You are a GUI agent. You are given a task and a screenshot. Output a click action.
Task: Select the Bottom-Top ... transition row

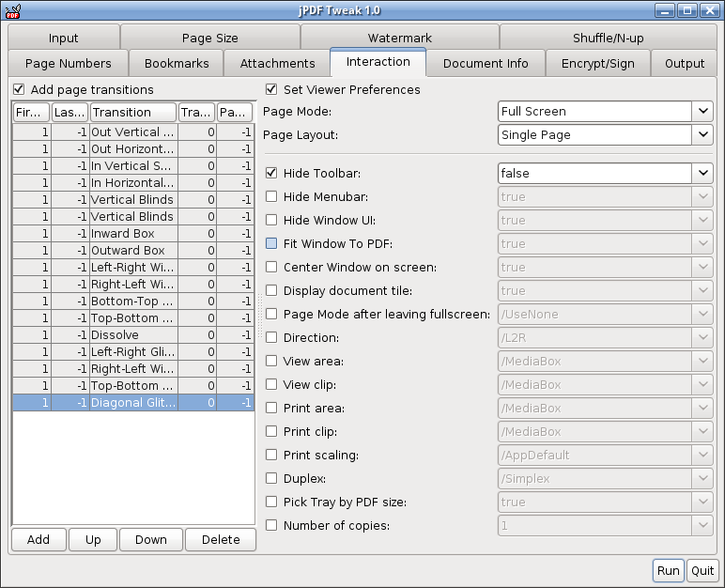133,302
